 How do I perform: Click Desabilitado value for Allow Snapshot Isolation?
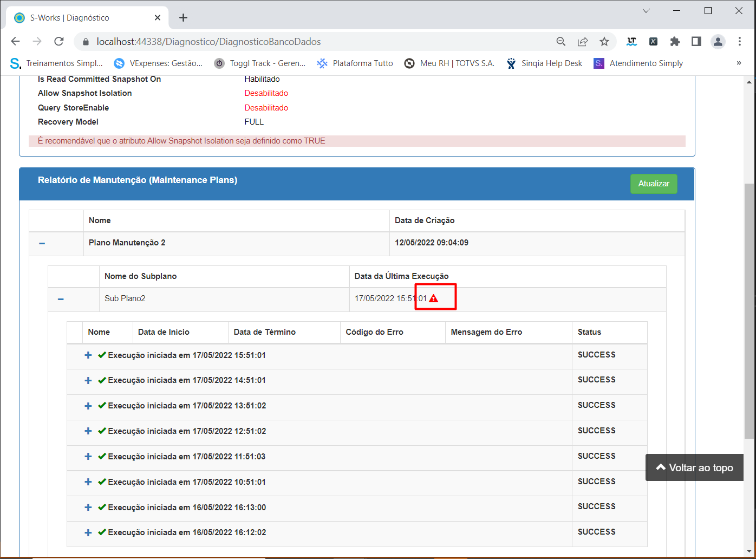266,93
